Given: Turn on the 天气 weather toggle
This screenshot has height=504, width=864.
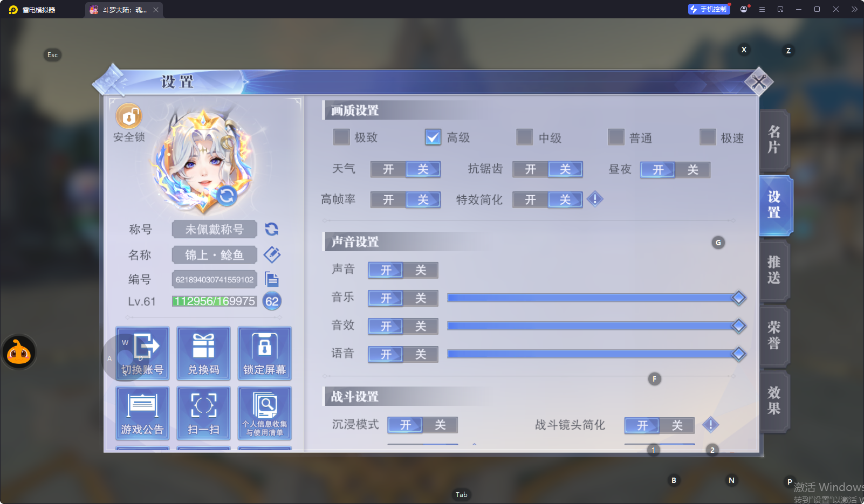Looking at the screenshot, I should [388, 169].
